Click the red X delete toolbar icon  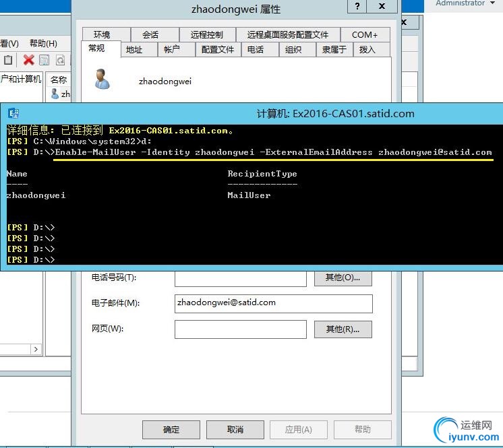[x=28, y=59]
